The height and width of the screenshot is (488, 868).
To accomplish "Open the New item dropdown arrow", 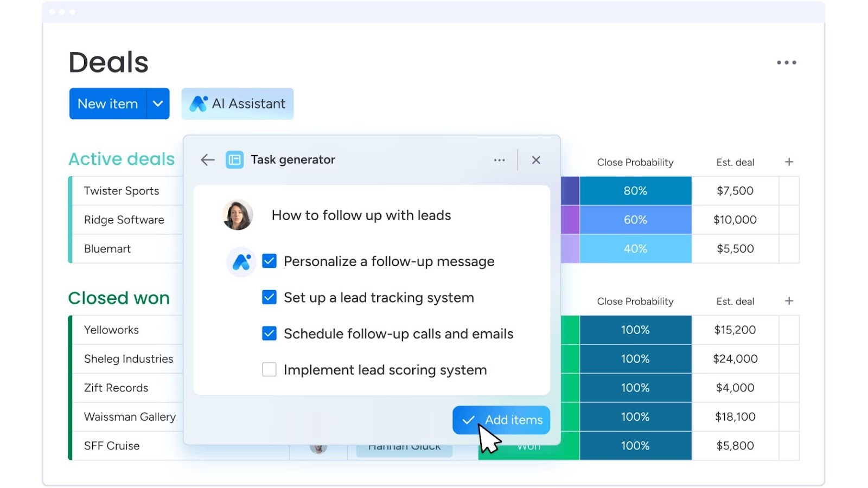I will pos(158,104).
